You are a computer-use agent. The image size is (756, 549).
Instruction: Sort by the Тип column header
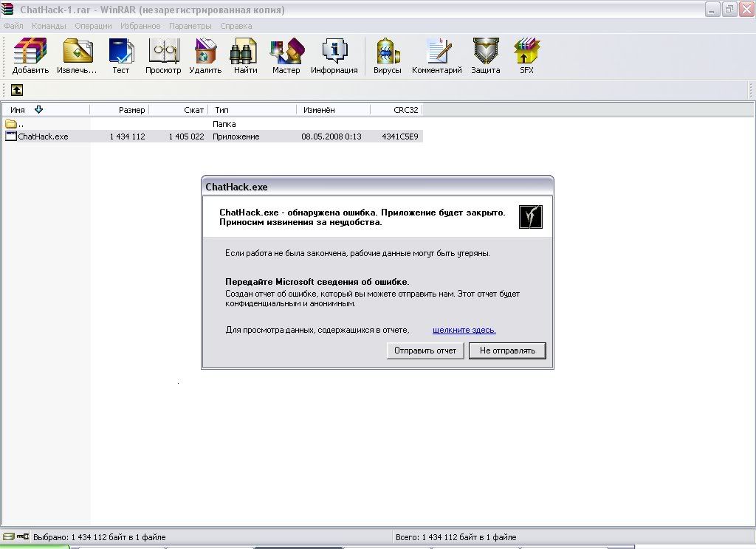(252, 110)
